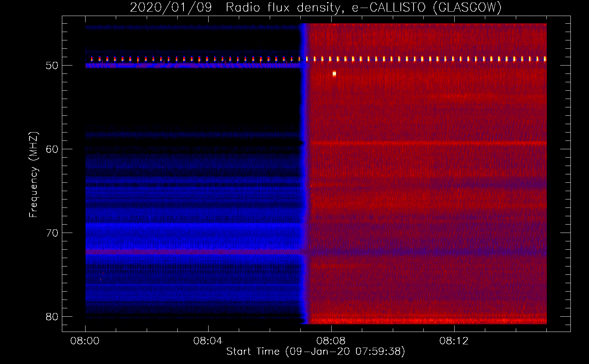Click the bright red band at 81 MHz

(428, 321)
